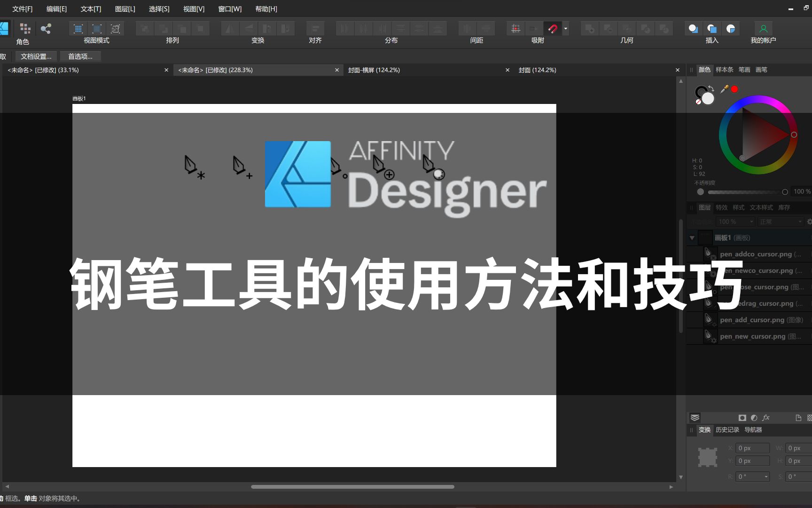Select the pixel view mode icon

point(97,29)
